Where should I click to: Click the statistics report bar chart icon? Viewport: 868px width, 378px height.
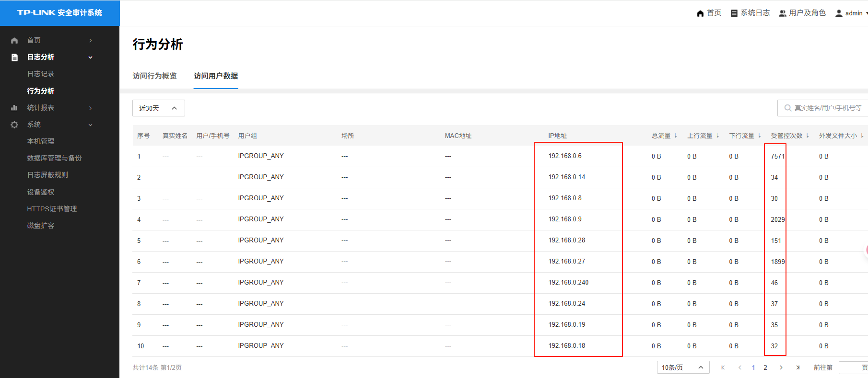pyautogui.click(x=14, y=108)
